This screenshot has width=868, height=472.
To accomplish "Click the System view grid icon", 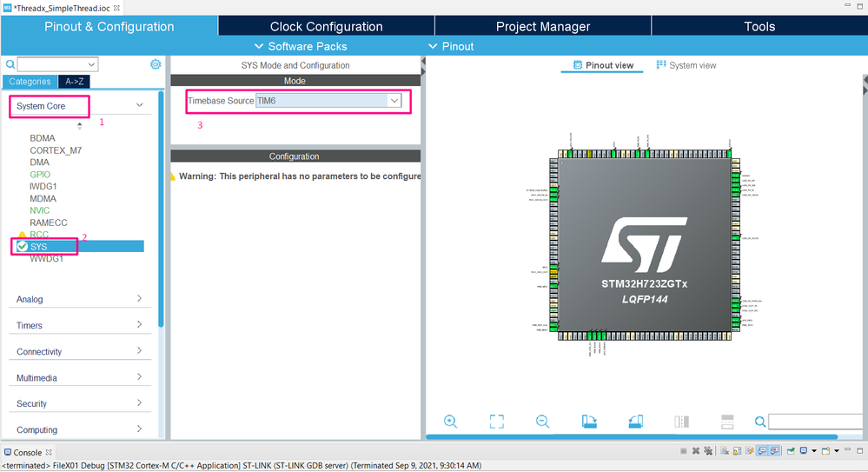I will 661,65.
